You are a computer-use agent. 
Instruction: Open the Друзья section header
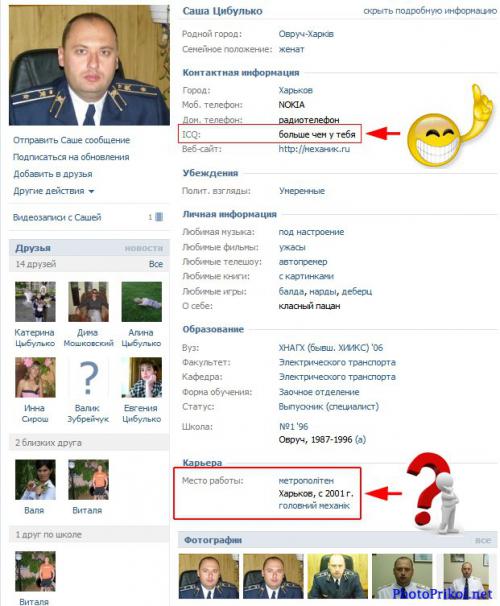(33, 248)
